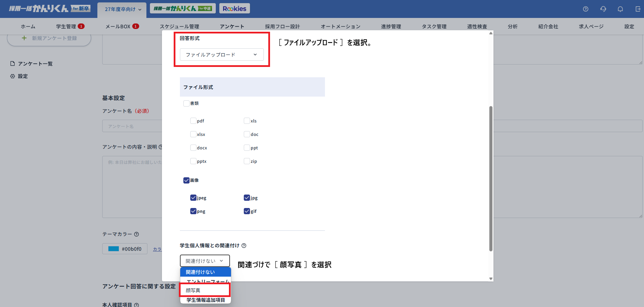Click the 新規アンケート登録 button
This screenshot has height=307, width=644.
pos(49,38)
